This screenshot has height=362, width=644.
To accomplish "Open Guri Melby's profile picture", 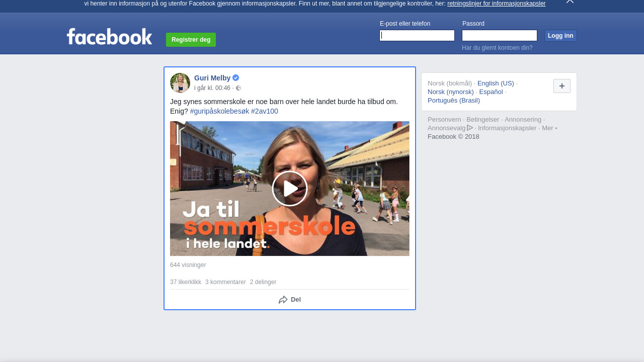I will click(x=180, y=83).
